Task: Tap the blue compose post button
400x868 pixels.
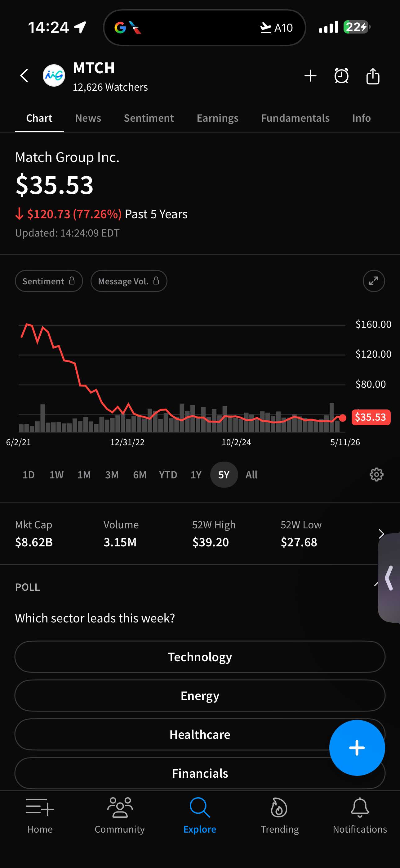Action: coord(357,748)
